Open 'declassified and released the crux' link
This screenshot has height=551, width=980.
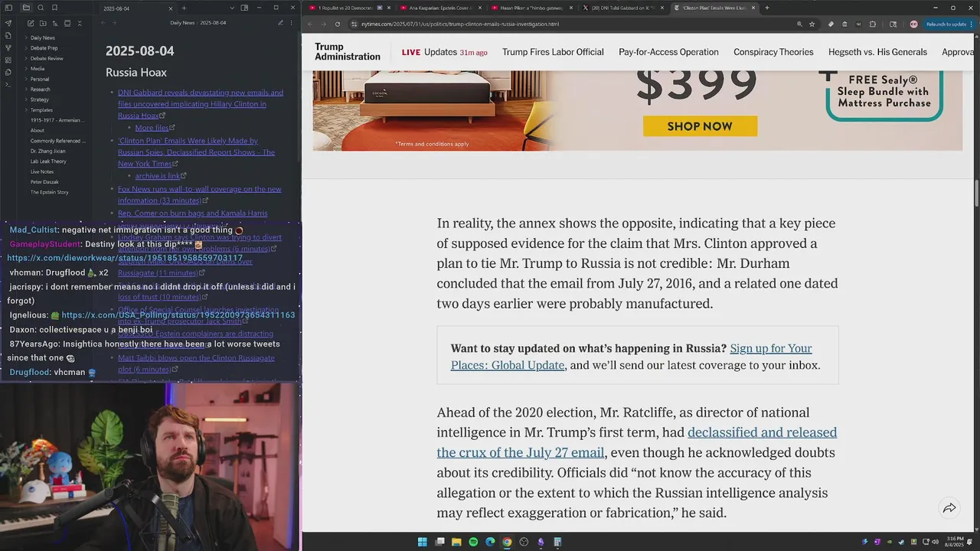(637, 442)
